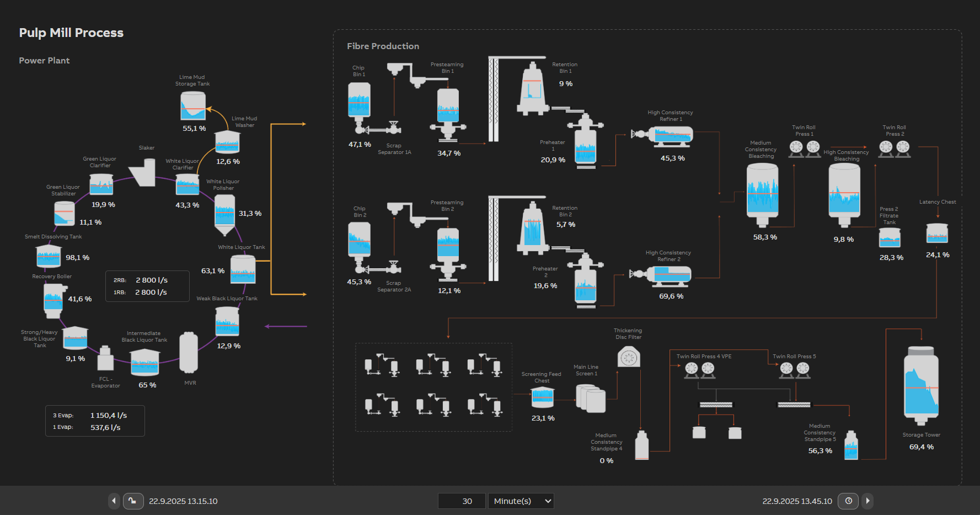Viewport: 980px width, 515px height.
Task: Open the Recovery Boiler icon
Action: point(55,301)
